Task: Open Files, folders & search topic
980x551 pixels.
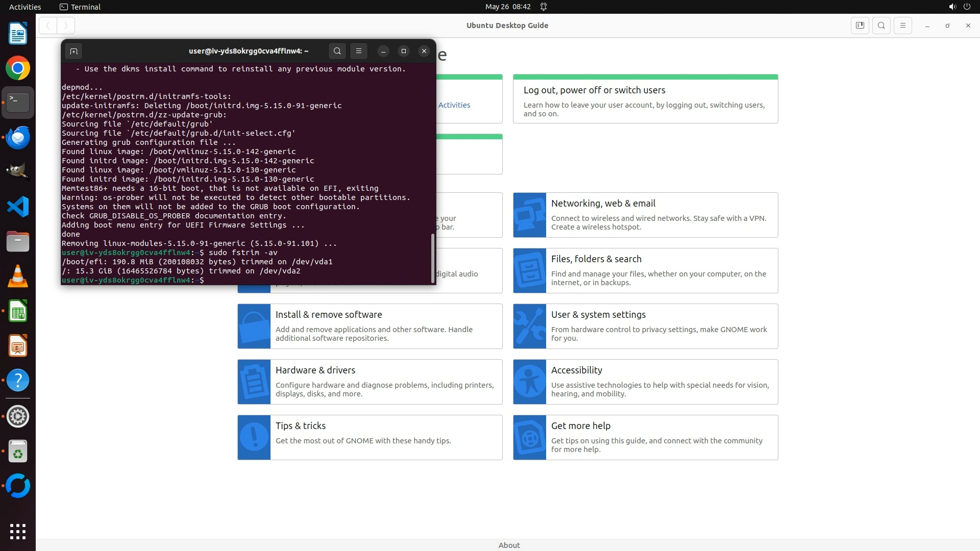Action: (x=596, y=259)
